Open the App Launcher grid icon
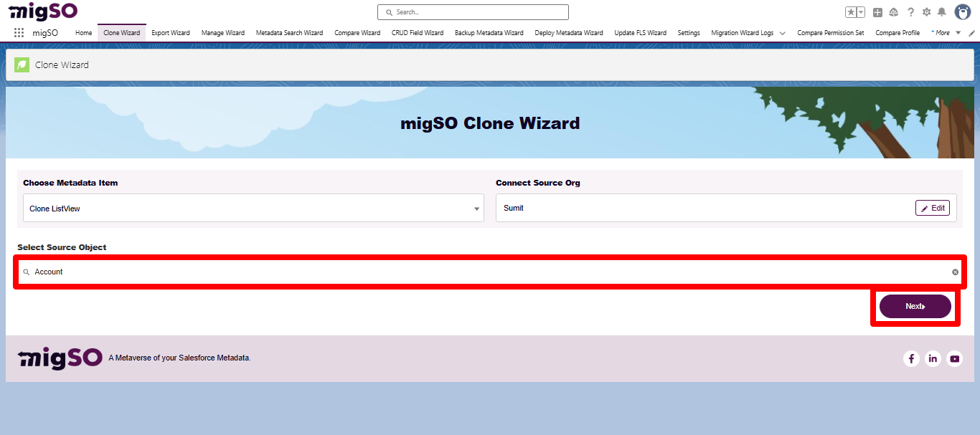This screenshot has width=980, height=435. click(x=18, y=32)
